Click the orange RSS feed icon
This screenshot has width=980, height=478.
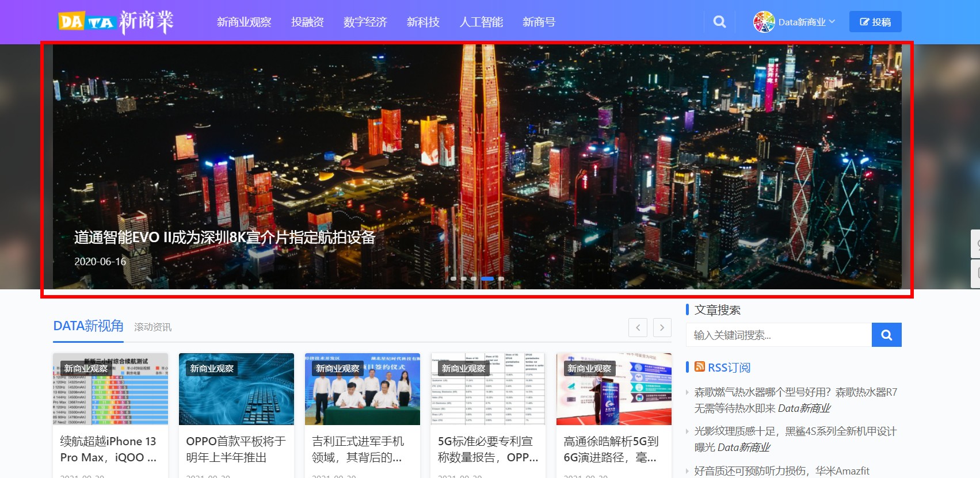pyautogui.click(x=700, y=367)
